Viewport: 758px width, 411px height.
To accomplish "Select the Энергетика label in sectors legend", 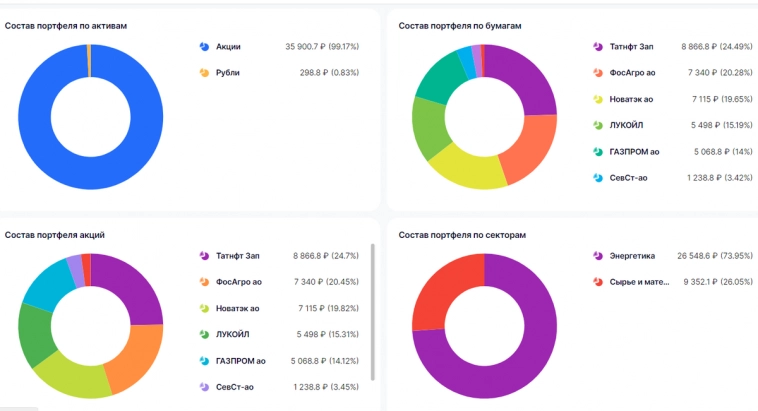I will (634, 256).
